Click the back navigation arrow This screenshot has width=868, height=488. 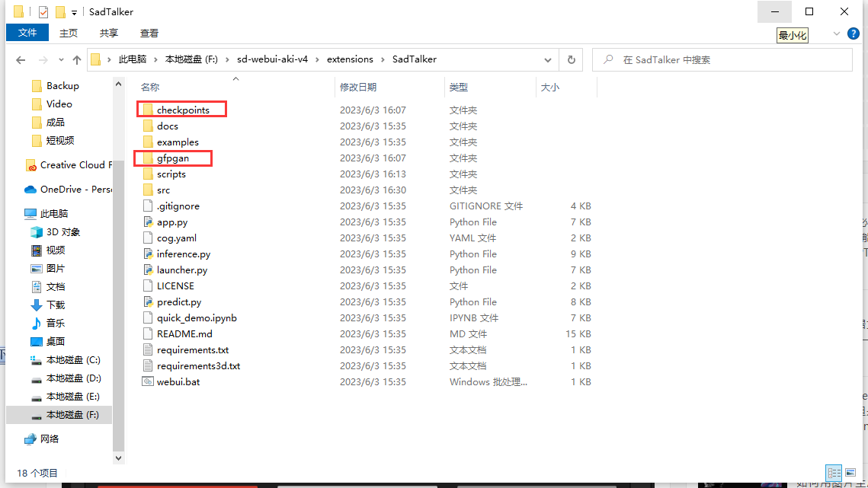pos(20,59)
